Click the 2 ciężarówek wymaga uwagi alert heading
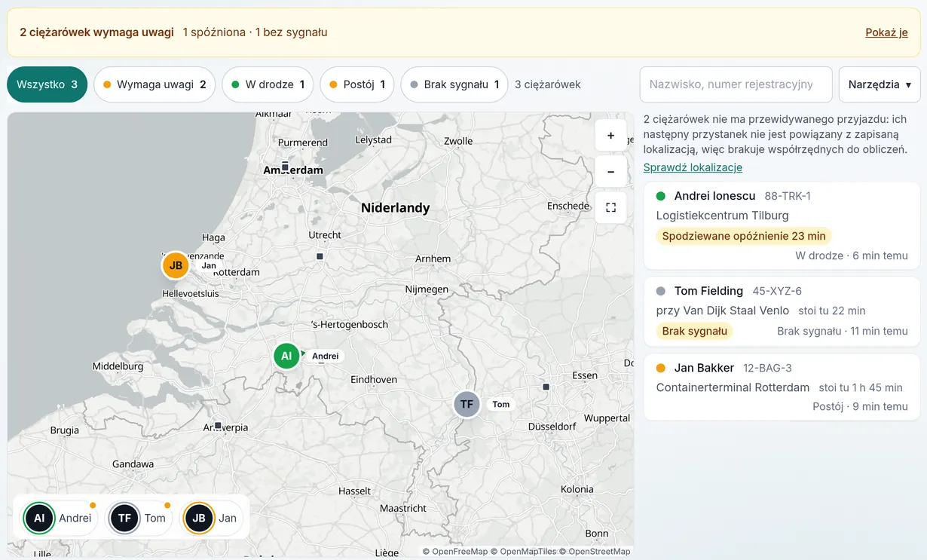 coord(97,32)
